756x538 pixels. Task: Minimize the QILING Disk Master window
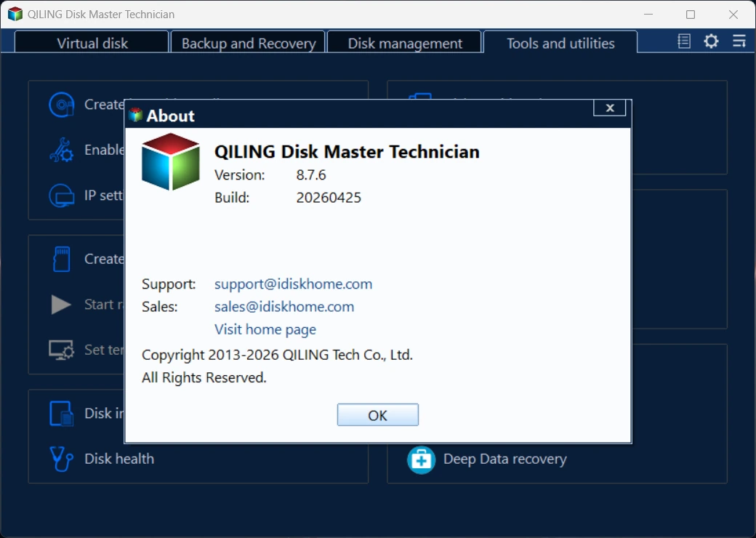click(x=648, y=15)
